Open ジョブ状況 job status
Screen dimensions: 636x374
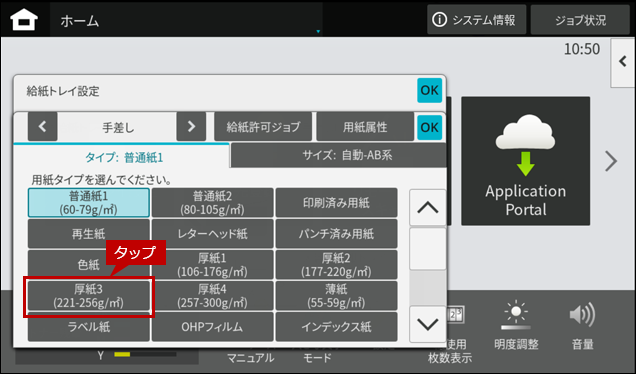580,19
